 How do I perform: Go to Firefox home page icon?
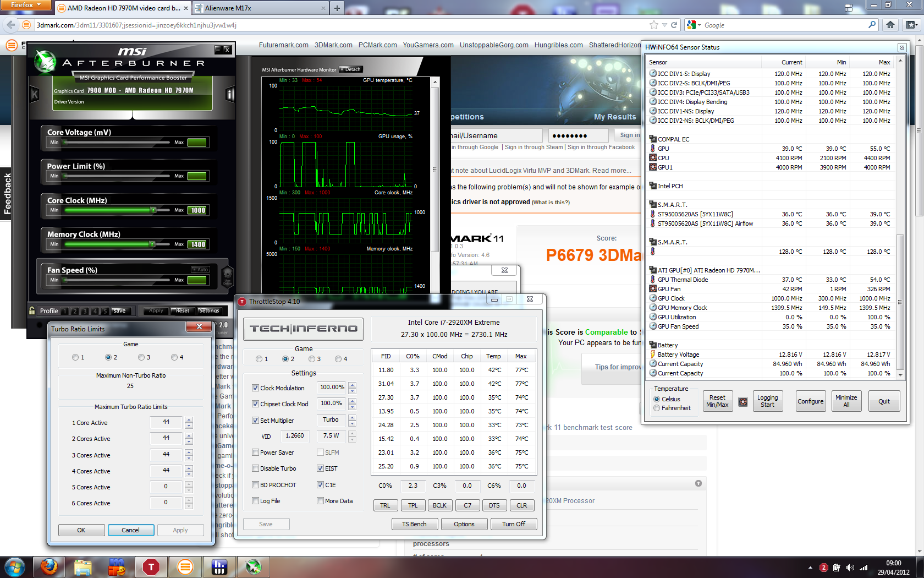tap(890, 25)
